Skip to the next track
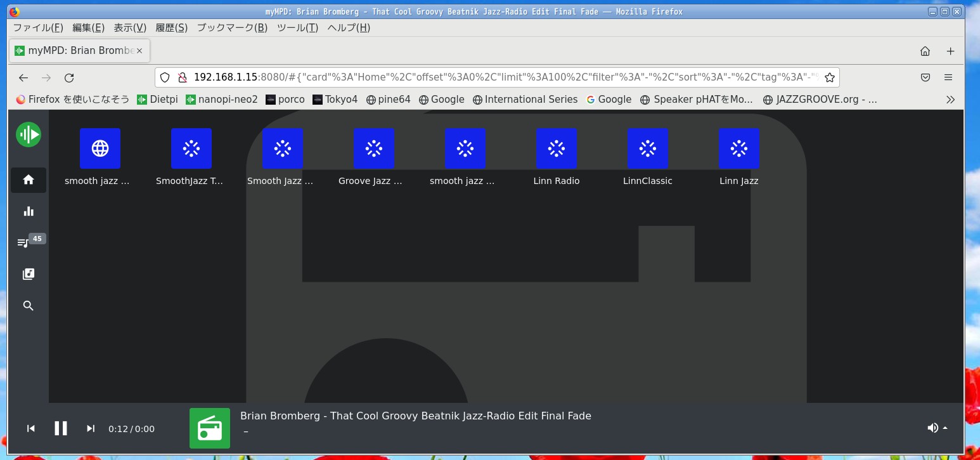 [x=91, y=428]
